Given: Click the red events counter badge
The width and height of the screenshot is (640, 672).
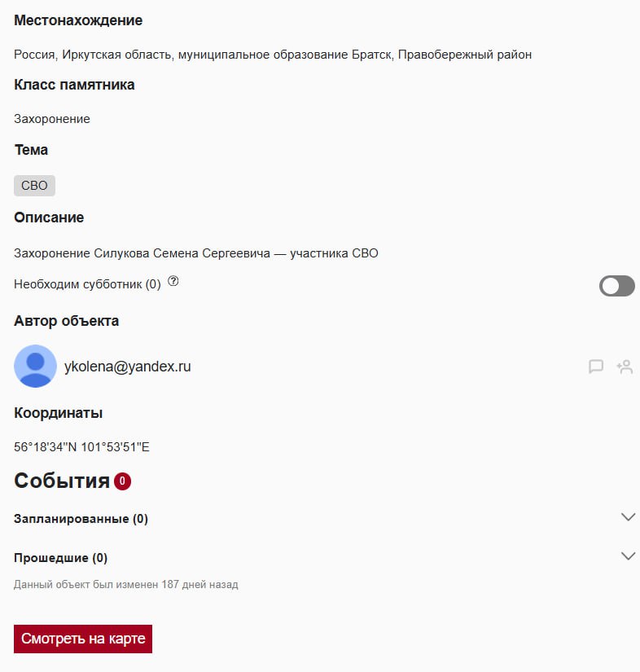Looking at the screenshot, I should click(122, 481).
